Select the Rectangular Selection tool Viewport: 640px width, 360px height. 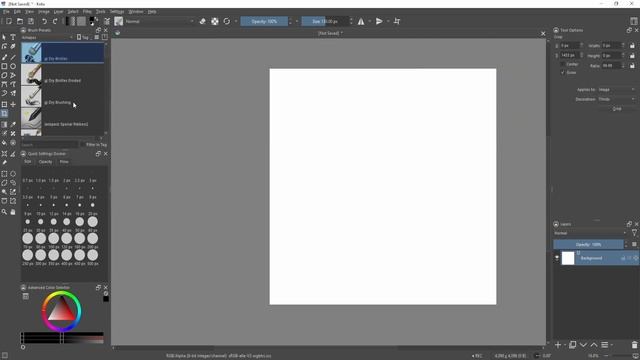click(x=4, y=174)
